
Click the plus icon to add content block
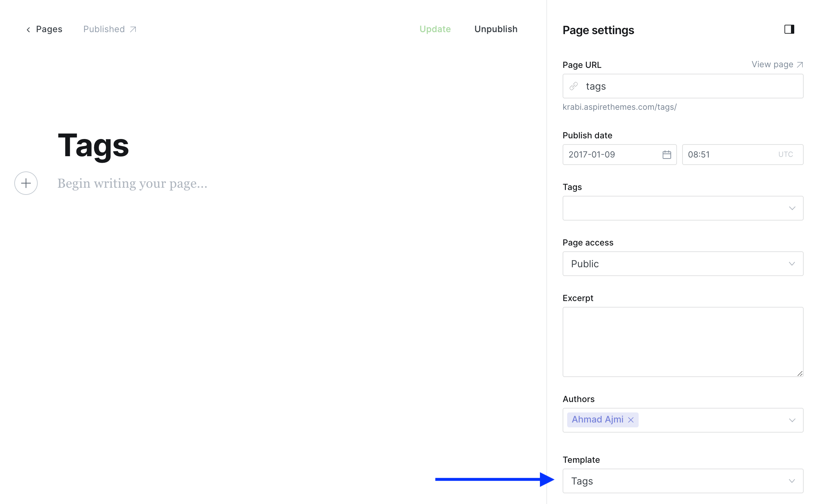(x=26, y=183)
